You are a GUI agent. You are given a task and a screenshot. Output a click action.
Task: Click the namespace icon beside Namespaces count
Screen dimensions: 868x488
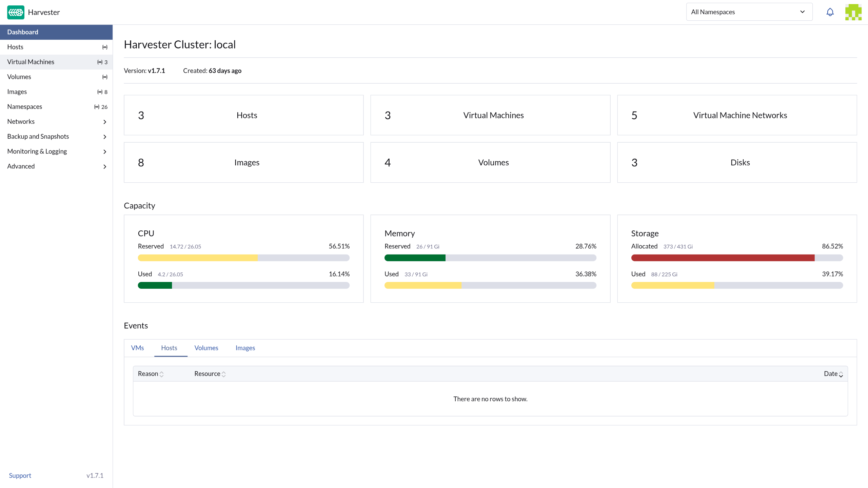[97, 107]
